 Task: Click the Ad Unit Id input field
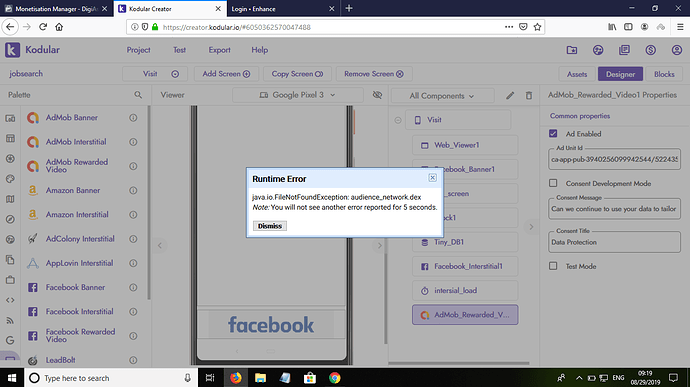tap(614, 159)
